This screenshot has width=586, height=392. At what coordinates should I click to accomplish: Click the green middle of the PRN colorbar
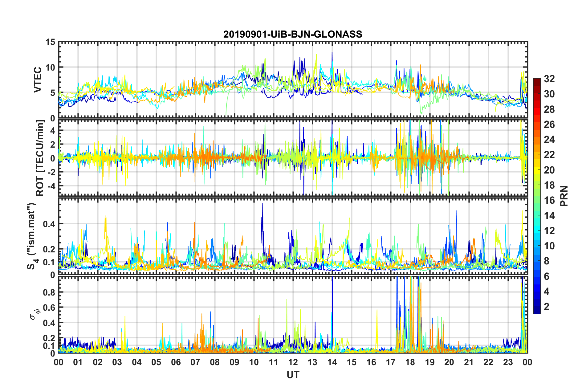click(x=537, y=196)
